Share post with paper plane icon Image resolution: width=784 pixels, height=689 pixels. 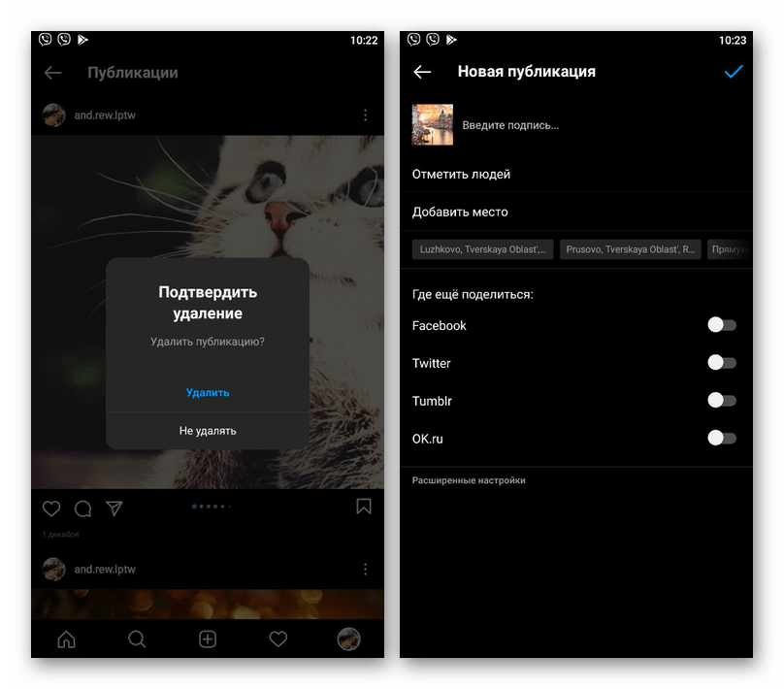(114, 508)
